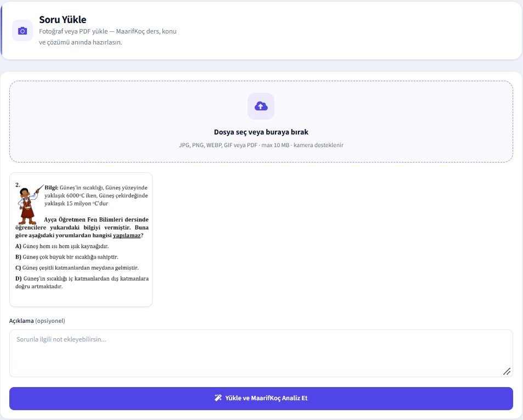Focus the "Sorunla ilgili not ekleyebilirsin" textarea
523x420 pixels.
(261, 353)
